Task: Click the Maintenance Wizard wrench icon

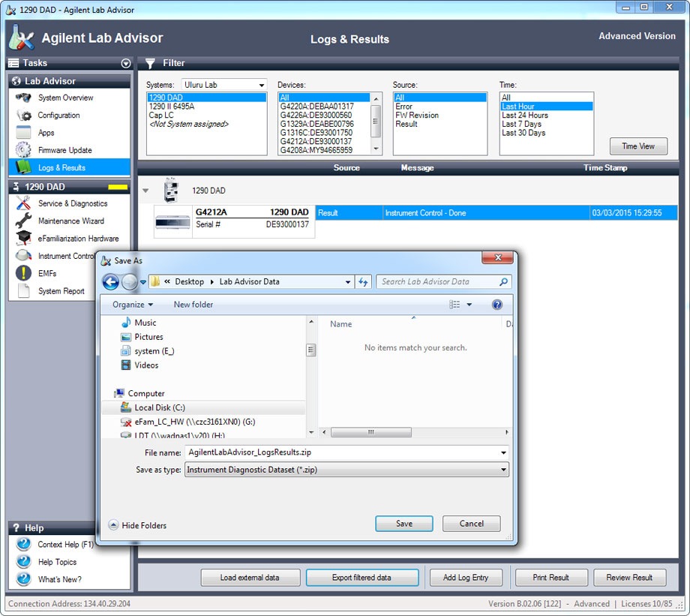Action: click(x=24, y=221)
